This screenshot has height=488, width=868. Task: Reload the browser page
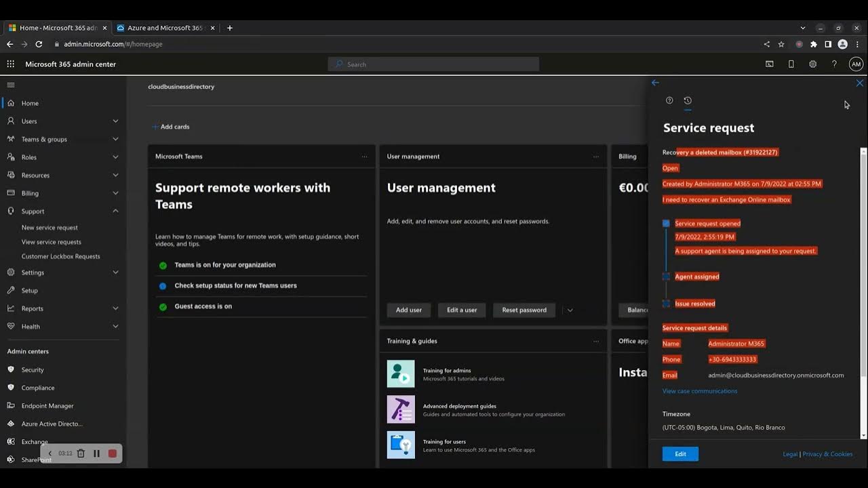click(39, 44)
